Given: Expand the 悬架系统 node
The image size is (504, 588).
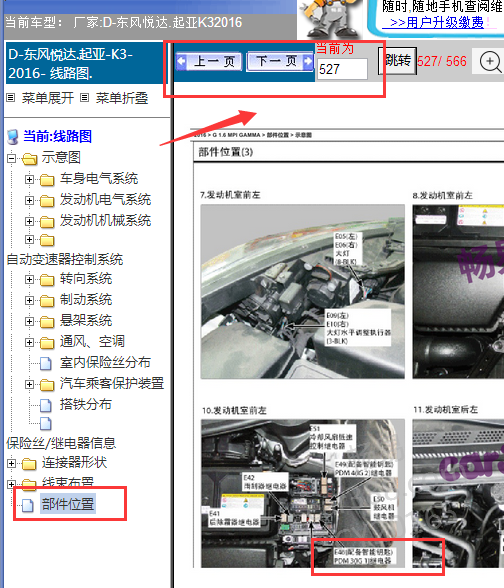Looking at the screenshot, I should pyautogui.click(x=29, y=321).
